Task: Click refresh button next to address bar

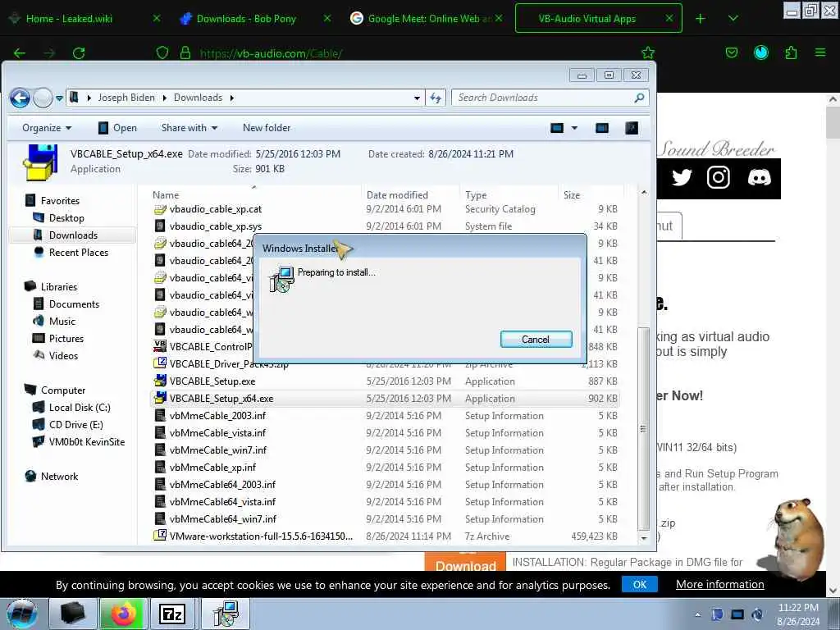Action: point(436,98)
